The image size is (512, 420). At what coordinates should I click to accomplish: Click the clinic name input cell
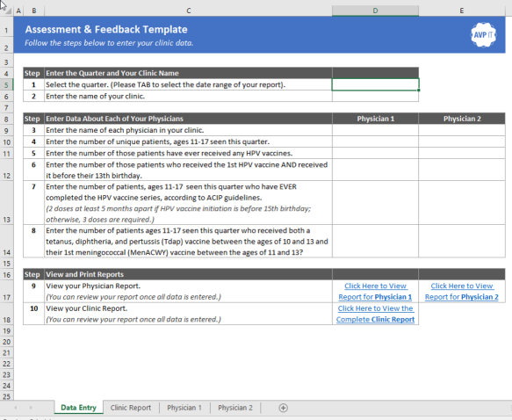[x=375, y=96]
